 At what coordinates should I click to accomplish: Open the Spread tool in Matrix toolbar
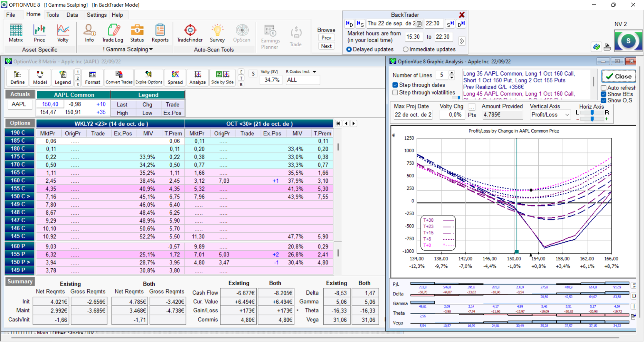pyautogui.click(x=175, y=78)
